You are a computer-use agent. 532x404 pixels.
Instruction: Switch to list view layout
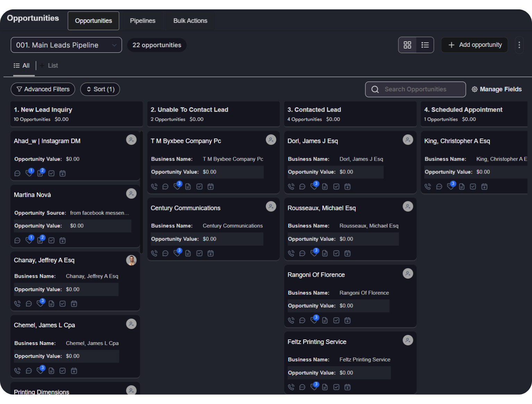click(425, 45)
